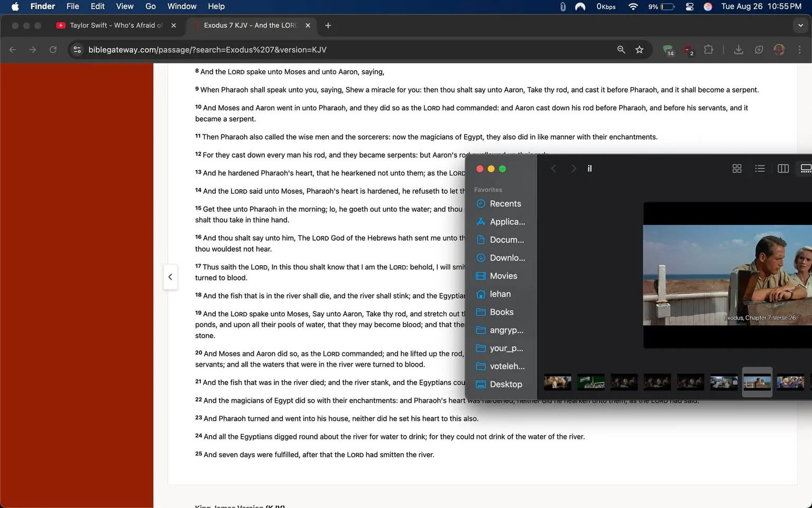Switch Finder to icon view

pos(737,168)
